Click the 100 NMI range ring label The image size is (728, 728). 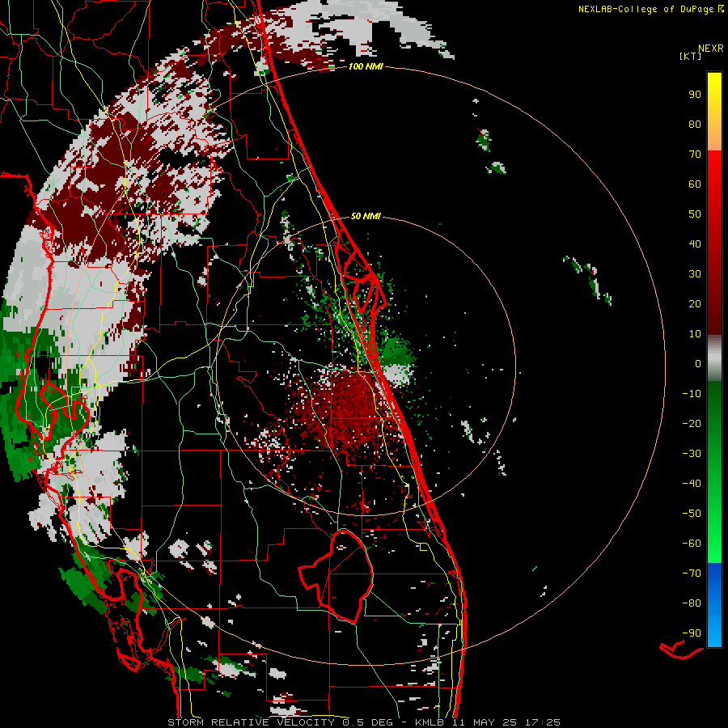coord(366,67)
